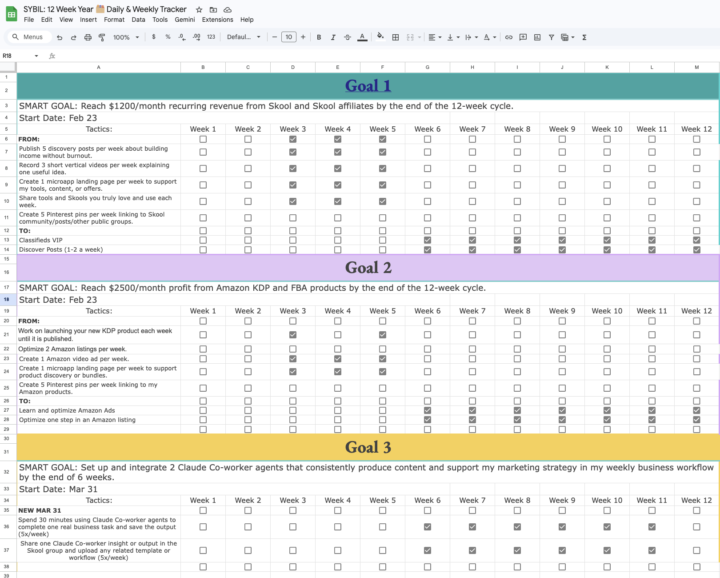Open the fill color picker

coord(380,37)
